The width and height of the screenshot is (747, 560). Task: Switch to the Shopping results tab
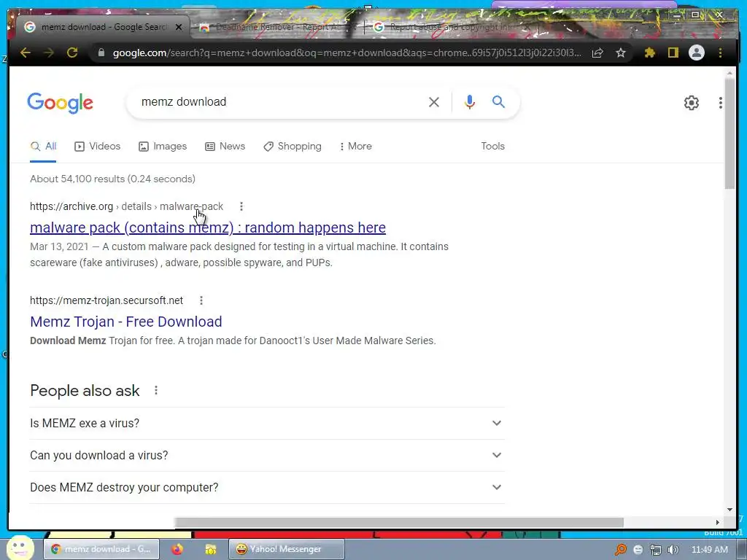click(x=293, y=146)
